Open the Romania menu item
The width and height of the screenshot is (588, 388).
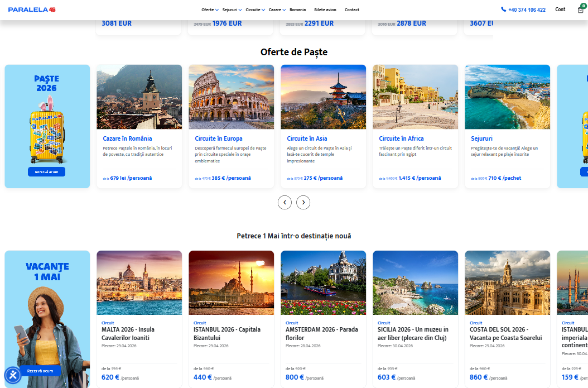pos(297,10)
